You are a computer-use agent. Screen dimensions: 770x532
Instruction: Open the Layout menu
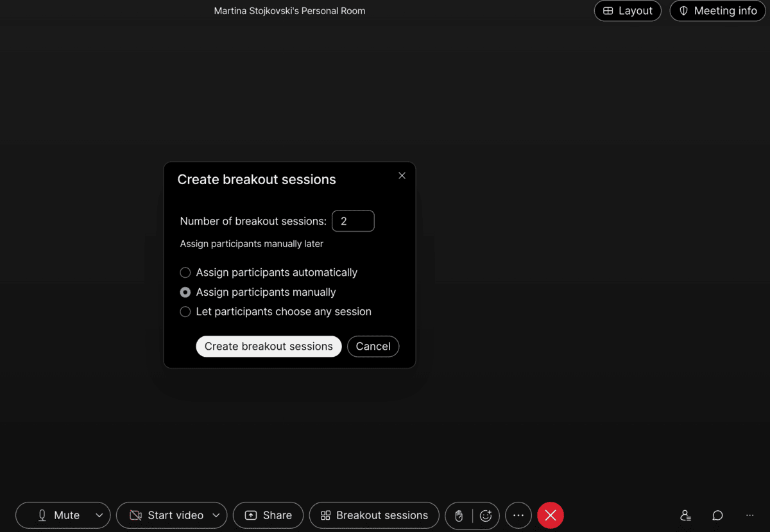coord(628,10)
